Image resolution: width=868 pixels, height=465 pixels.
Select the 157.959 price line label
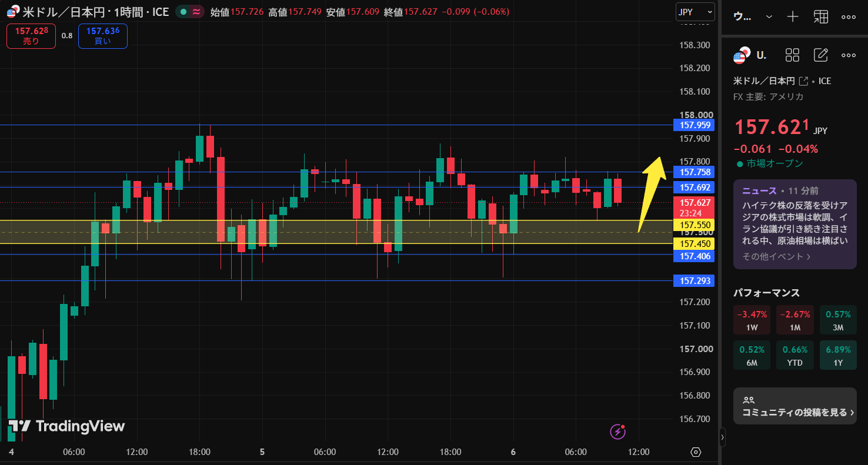(x=695, y=125)
